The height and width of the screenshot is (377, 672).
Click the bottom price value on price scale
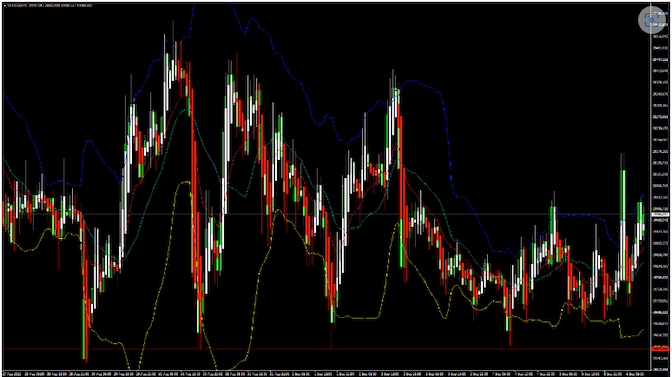tap(660, 369)
